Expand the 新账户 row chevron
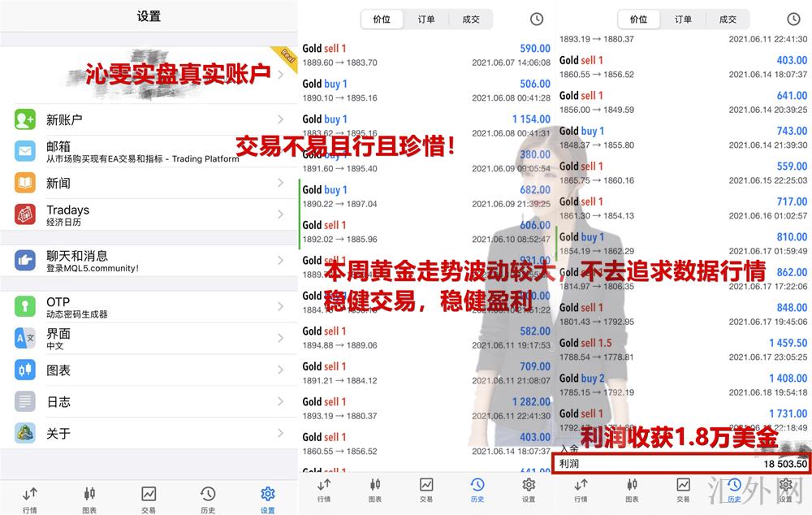The height and width of the screenshot is (515, 812). pyautogui.click(x=281, y=119)
